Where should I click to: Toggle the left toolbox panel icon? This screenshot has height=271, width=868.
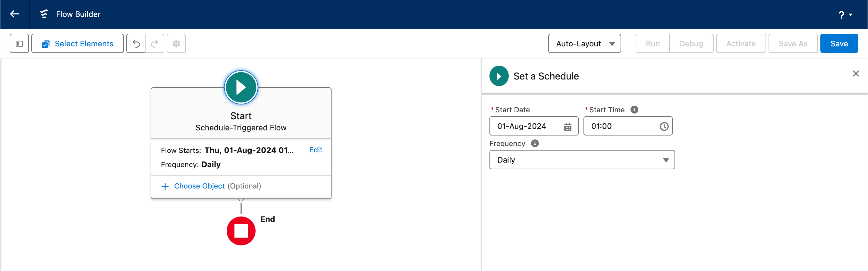coord(19,44)
